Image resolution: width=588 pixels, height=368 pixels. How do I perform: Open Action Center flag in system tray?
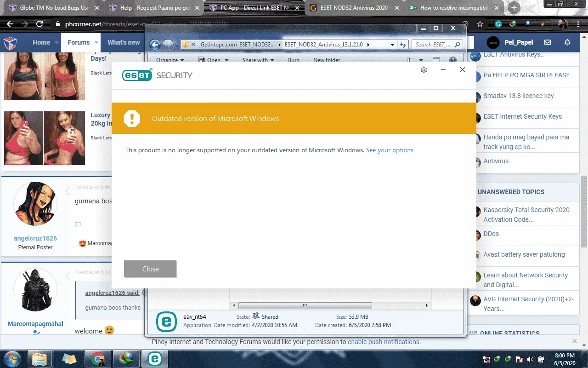coord(520,359)
